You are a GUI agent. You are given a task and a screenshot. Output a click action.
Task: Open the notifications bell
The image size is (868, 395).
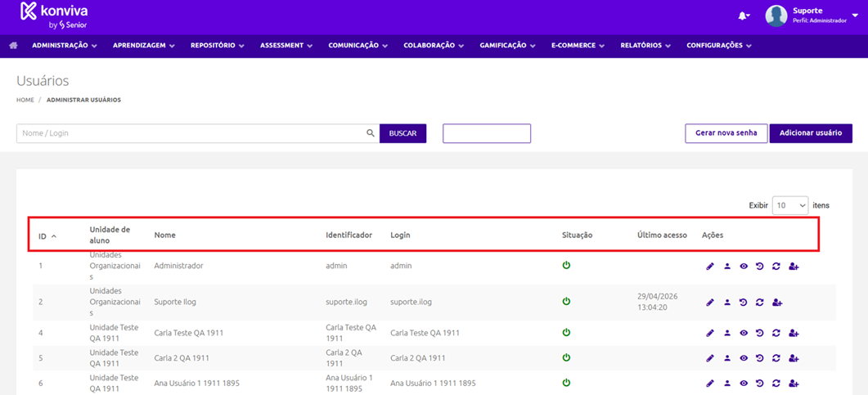coord(743,16)
